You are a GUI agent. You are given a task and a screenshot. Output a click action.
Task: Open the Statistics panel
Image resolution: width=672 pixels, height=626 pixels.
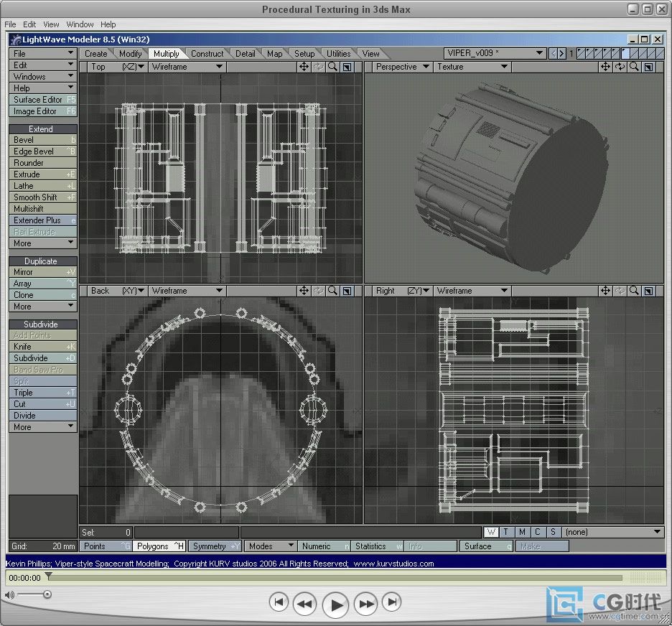pyautogui.click(x=378, y=546)
